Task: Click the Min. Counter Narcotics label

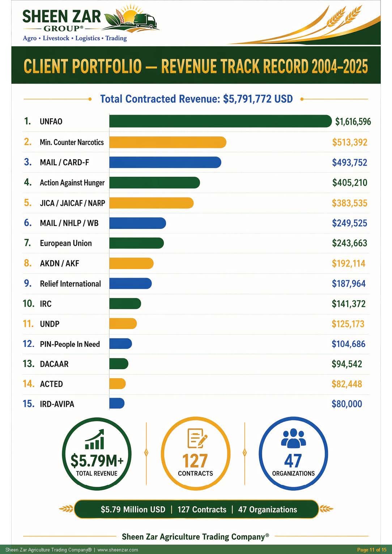Action: coord(72,142)
